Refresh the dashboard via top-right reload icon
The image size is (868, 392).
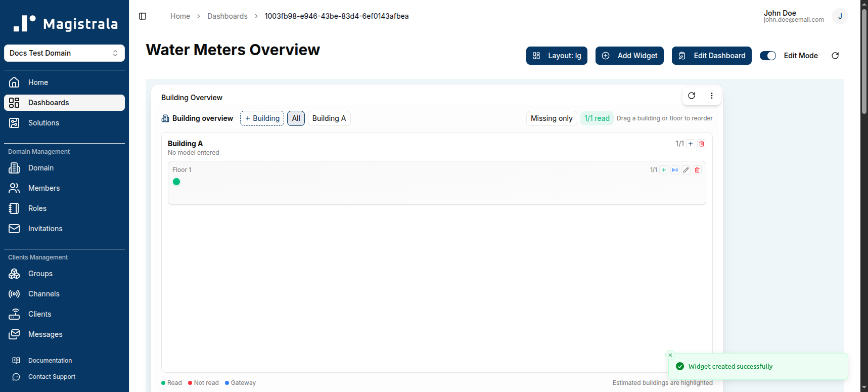point(835,56)
